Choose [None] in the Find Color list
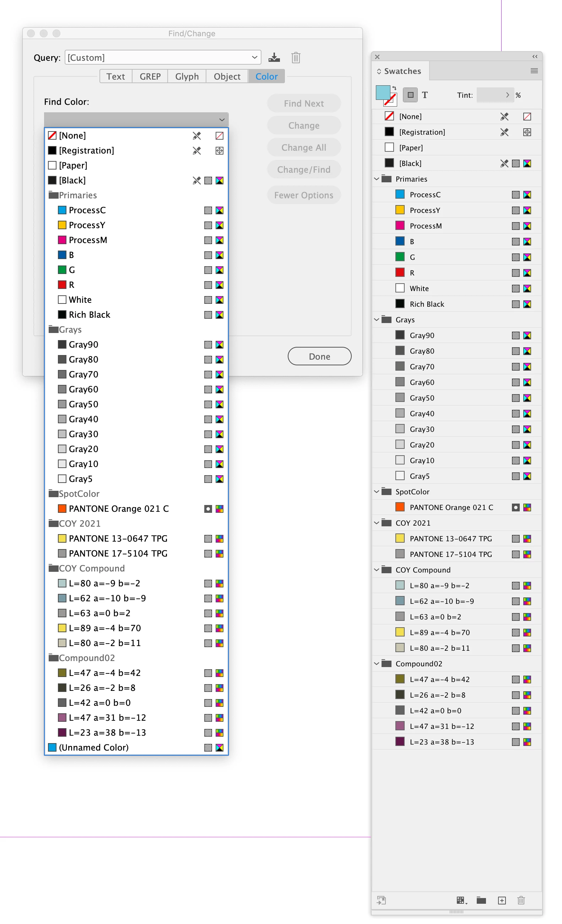 coord(136,135)
